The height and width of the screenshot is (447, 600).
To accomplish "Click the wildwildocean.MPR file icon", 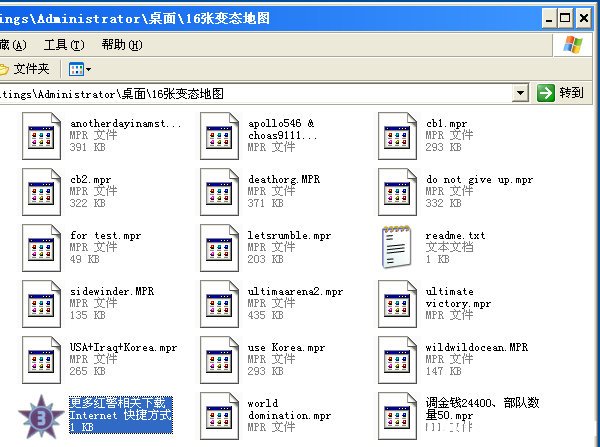I will [397, 360].
